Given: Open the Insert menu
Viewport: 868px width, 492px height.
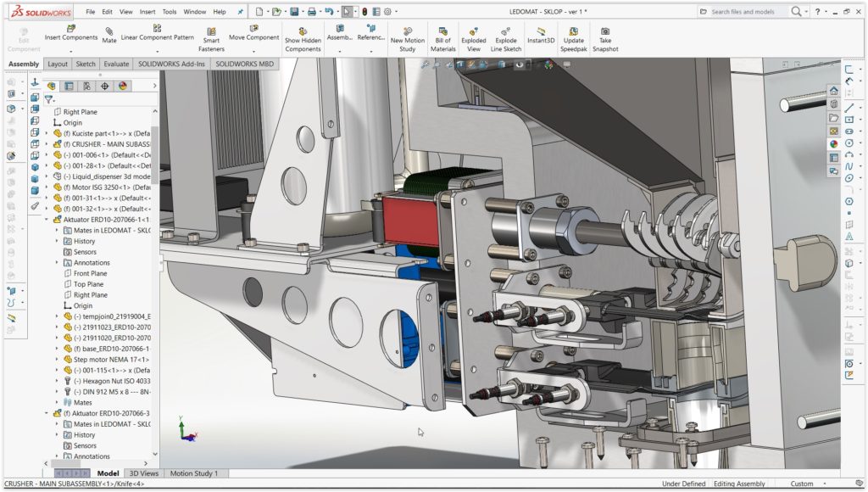Looking at the screenshot, I should 147,12.
